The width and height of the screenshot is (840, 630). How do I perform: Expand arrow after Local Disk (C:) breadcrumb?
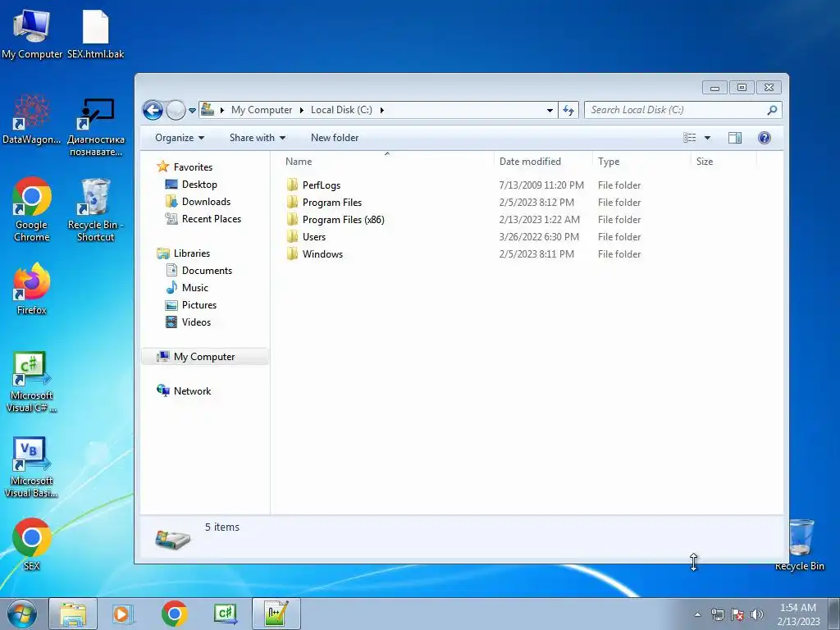pos(382,111)
